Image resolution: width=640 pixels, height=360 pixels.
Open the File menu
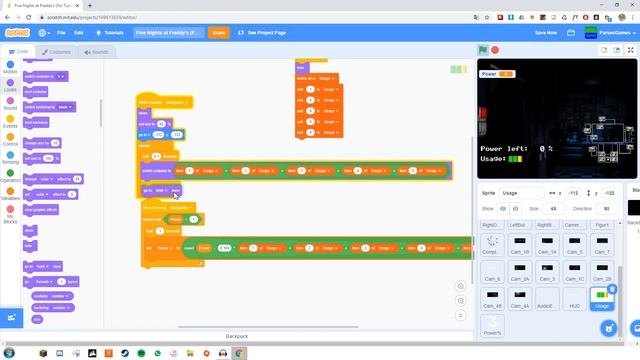61,33
